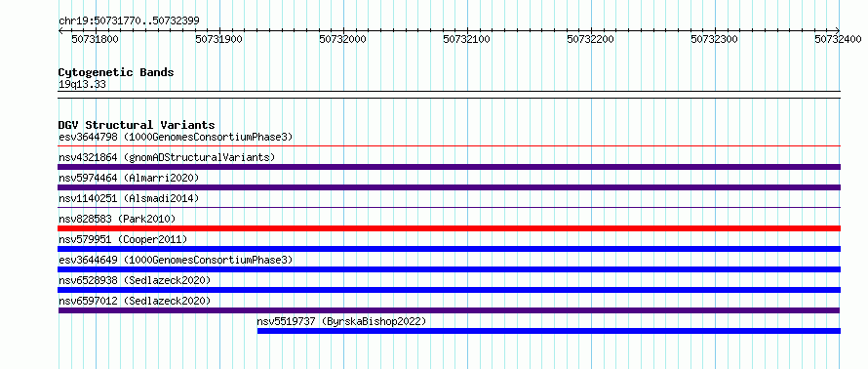Click the thin red esv3644798 variant line
The height and width of the screenshot is (369, 868).
pyautogui.click(x=450, y=146)
